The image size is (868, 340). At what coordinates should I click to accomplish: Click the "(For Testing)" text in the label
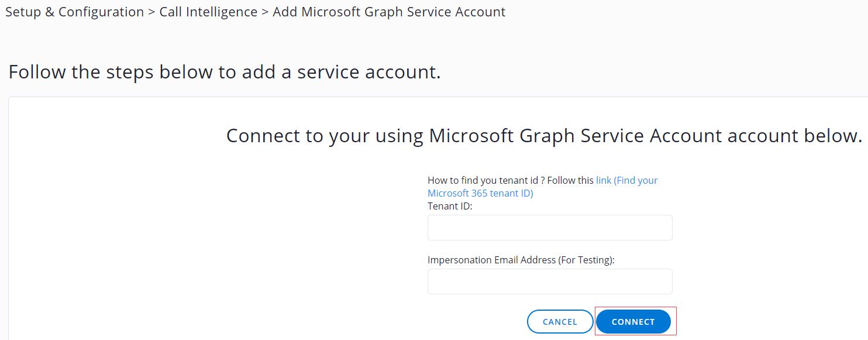(586, 260)
